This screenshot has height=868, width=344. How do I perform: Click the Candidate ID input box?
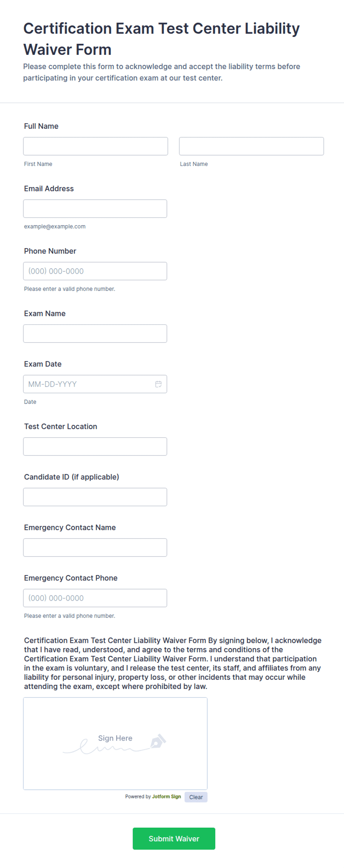coord(95,497)
